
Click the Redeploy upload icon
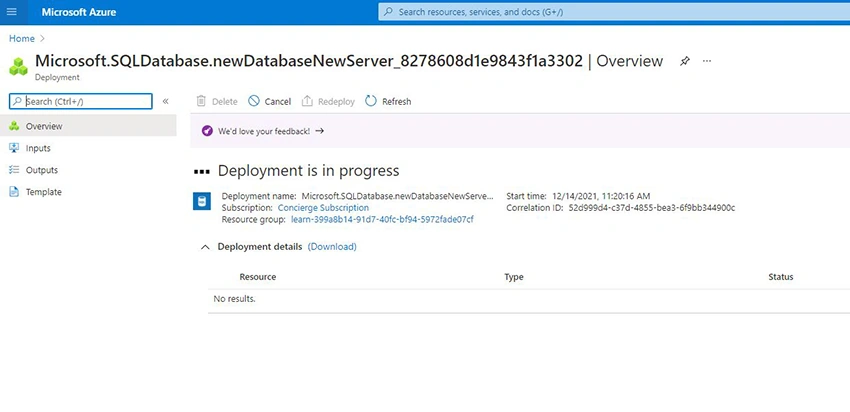(x=307, y=101)
